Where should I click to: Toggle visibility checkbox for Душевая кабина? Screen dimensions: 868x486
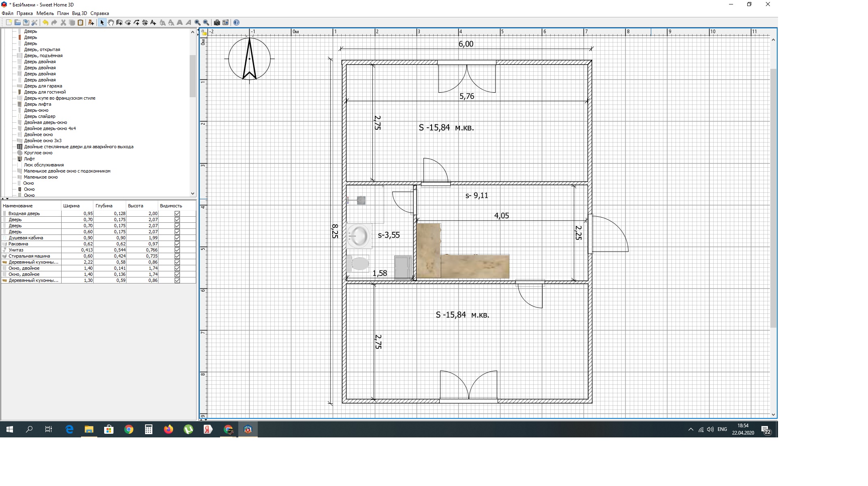point(177,238)
